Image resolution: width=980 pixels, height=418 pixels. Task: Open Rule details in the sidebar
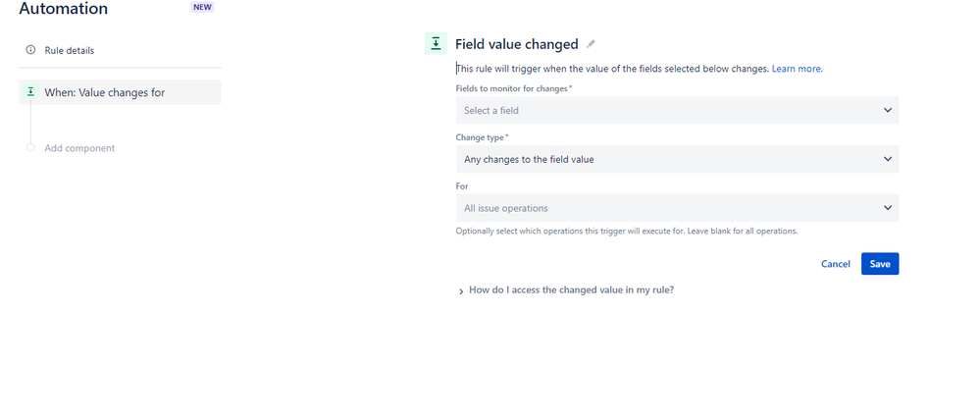pyautogui.click(x=70, y=50)
